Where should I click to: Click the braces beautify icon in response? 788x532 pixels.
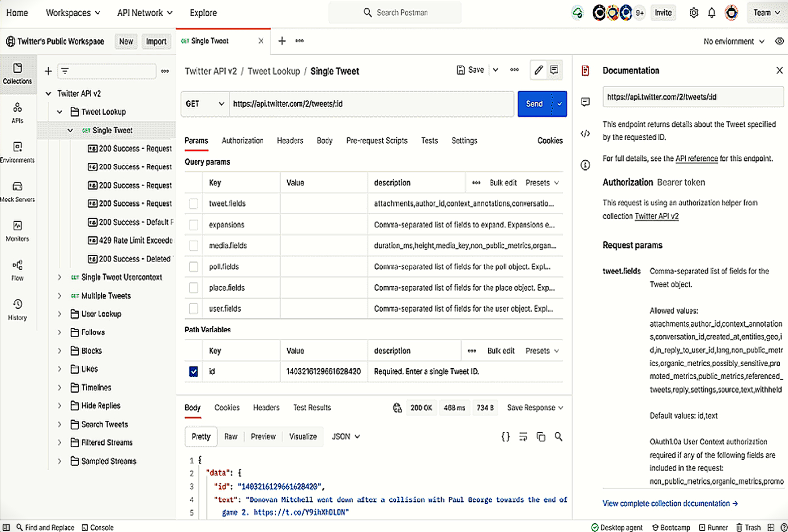(x=505, y=437)
